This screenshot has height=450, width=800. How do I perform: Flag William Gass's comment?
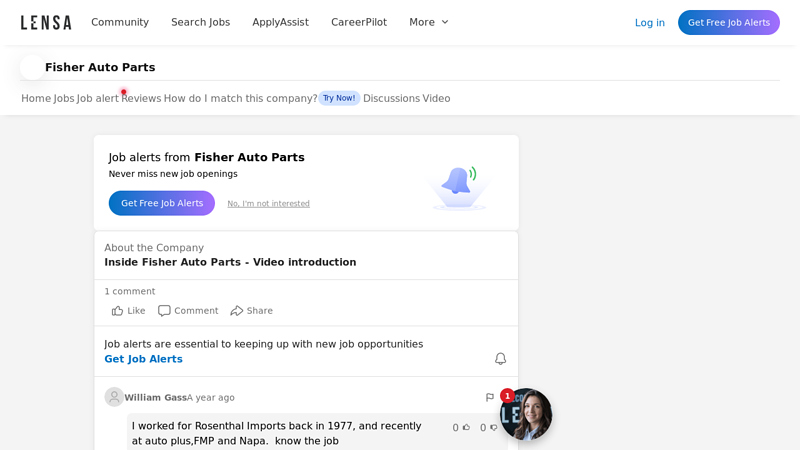coord(490,397)
